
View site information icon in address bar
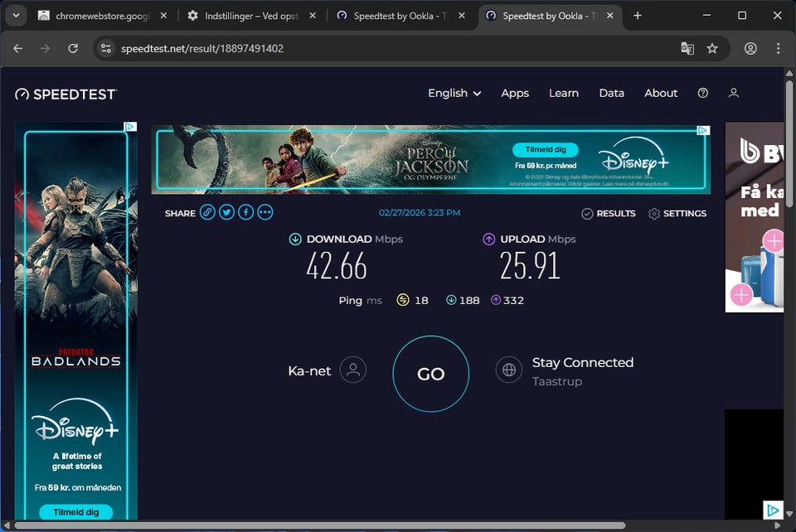(x=106, y=48)
